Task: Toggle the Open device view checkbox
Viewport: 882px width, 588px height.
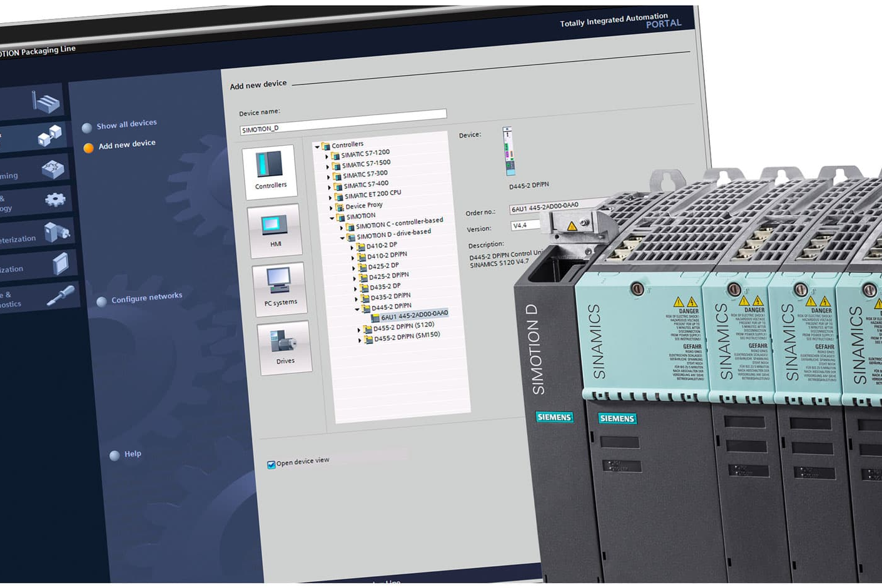Action: click(271, 465)
